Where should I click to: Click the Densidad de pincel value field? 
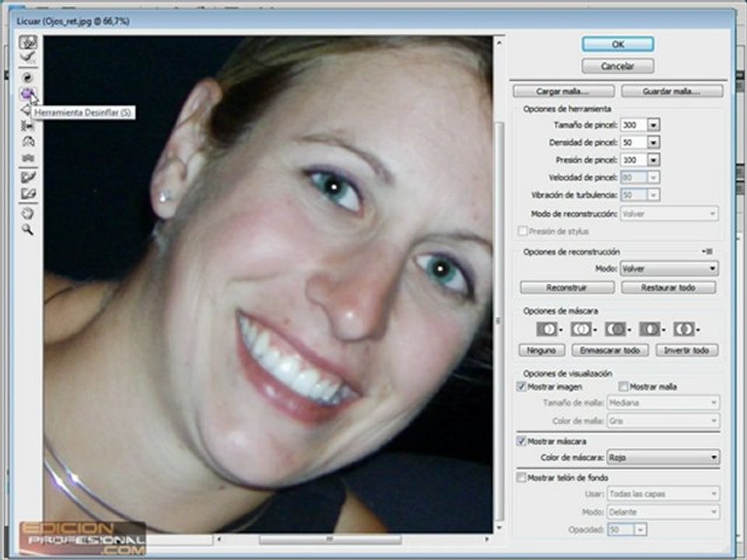pyautogui.click(x=634, y=142)
